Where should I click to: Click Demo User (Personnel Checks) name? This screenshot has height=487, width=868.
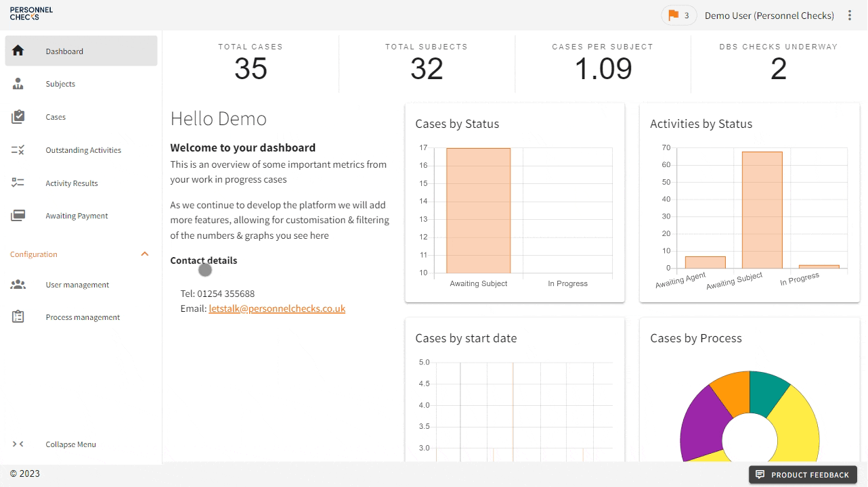click(769, 16)
